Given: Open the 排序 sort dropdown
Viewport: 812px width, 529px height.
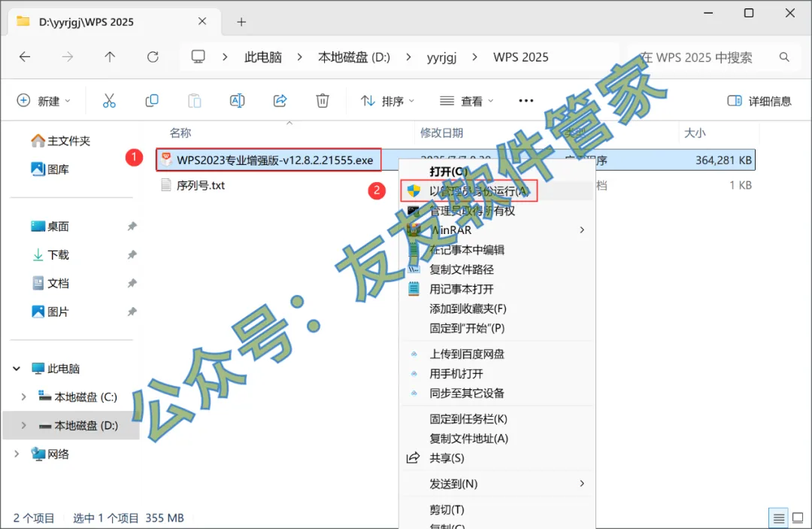Looking at the screenshot, I should click(x=387, y=101).
